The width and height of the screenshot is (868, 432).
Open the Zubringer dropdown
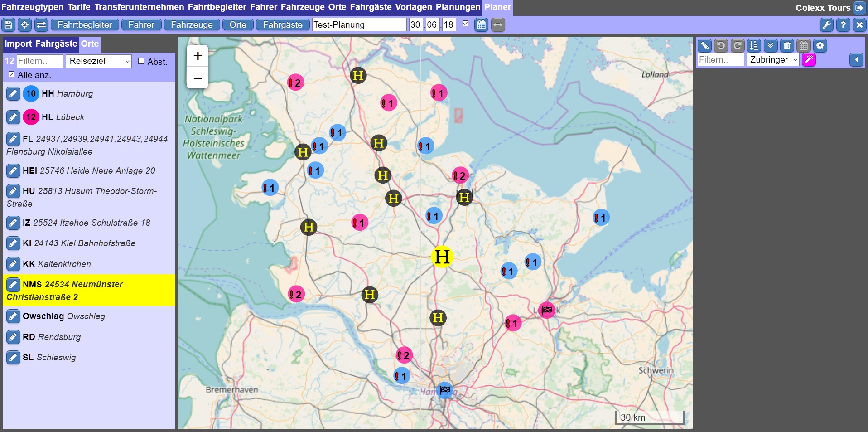tap(772, 60)
